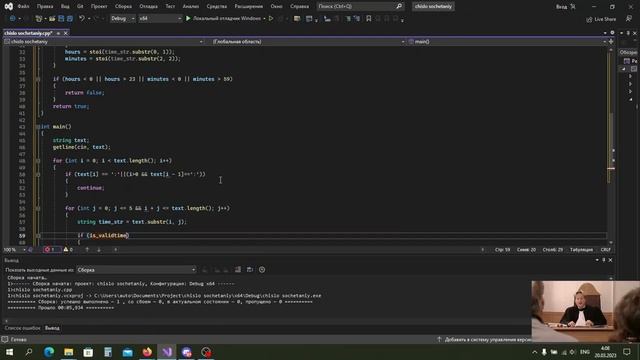Click the Open File folder toolbar icon
Viewport: 640px width, 360px height.
pos(52,18)
